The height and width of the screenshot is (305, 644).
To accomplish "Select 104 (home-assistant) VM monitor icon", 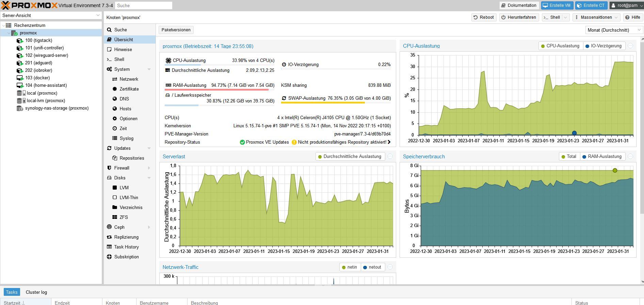I will tap(20, 85).
